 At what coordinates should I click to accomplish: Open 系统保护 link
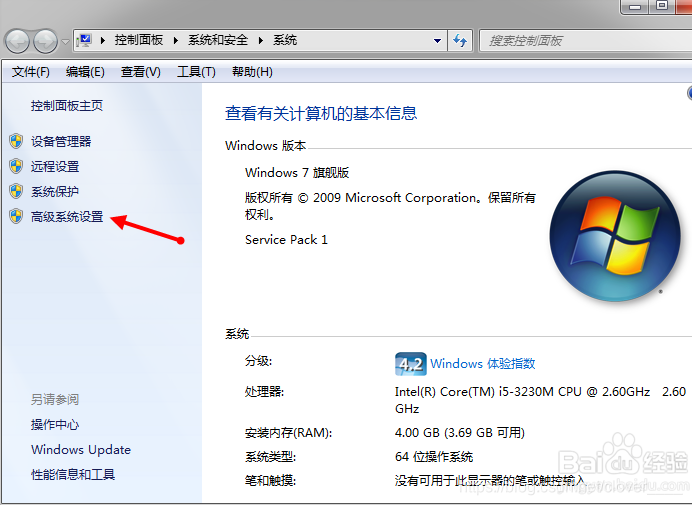pyautogui.click(x=55, y=192)
